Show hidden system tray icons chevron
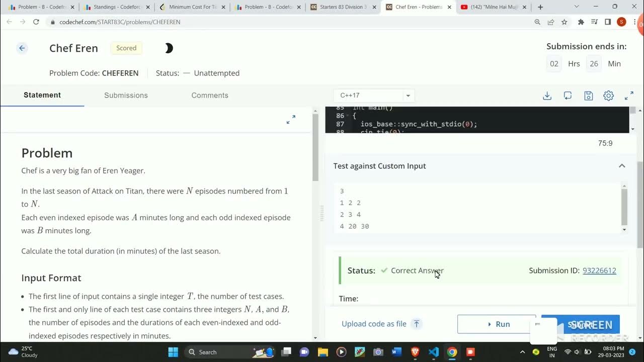The height and width of the screenshot is (362, 644). 522,352
